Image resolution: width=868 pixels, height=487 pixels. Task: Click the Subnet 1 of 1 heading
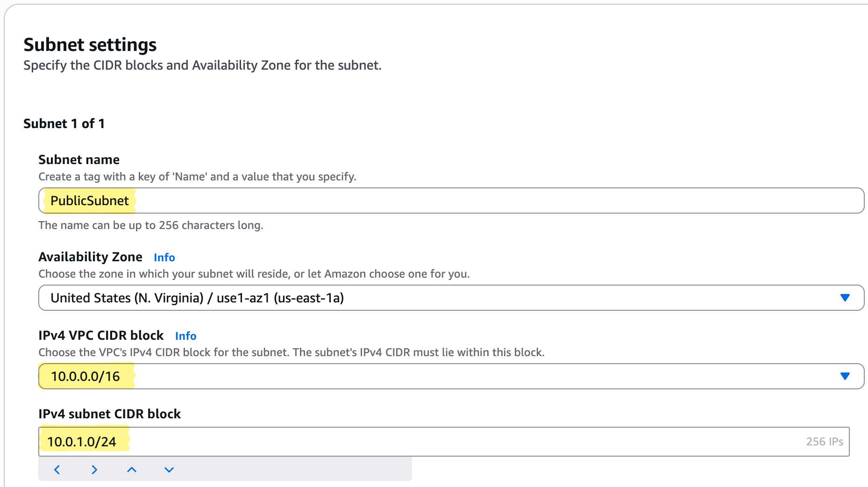(64, 124)
